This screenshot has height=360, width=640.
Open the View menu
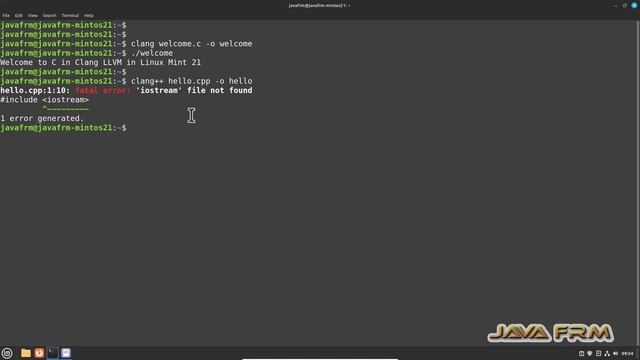coord(33,16)
